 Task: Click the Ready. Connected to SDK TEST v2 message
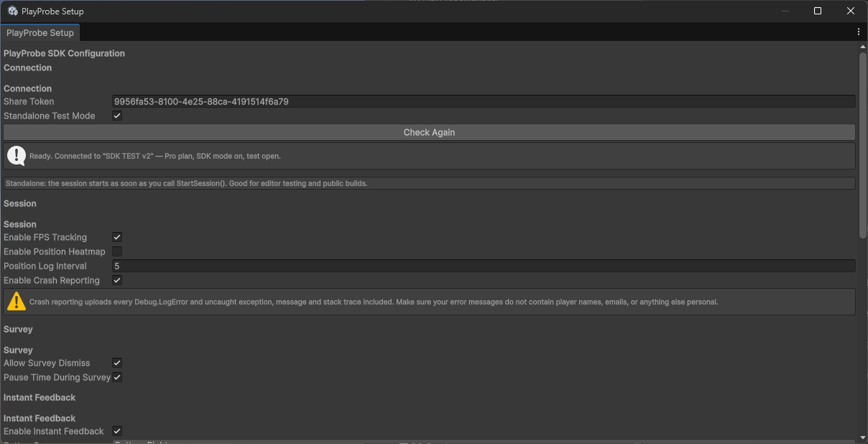[155, 156]
